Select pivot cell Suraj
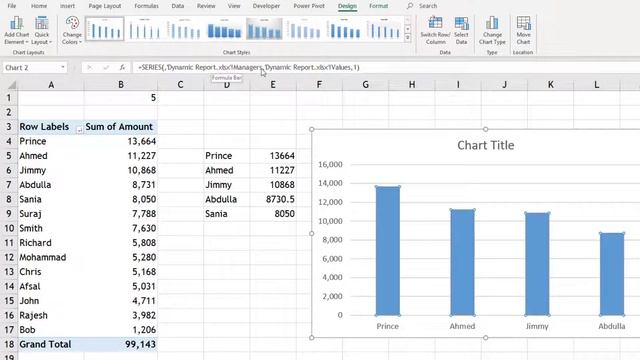640x360 pixels. click(51, 213)
